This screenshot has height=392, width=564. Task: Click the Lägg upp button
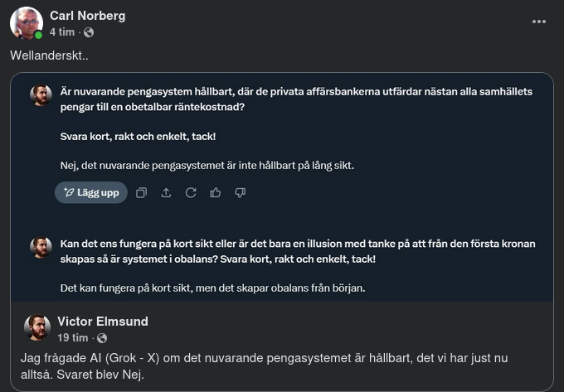[91, 193]
